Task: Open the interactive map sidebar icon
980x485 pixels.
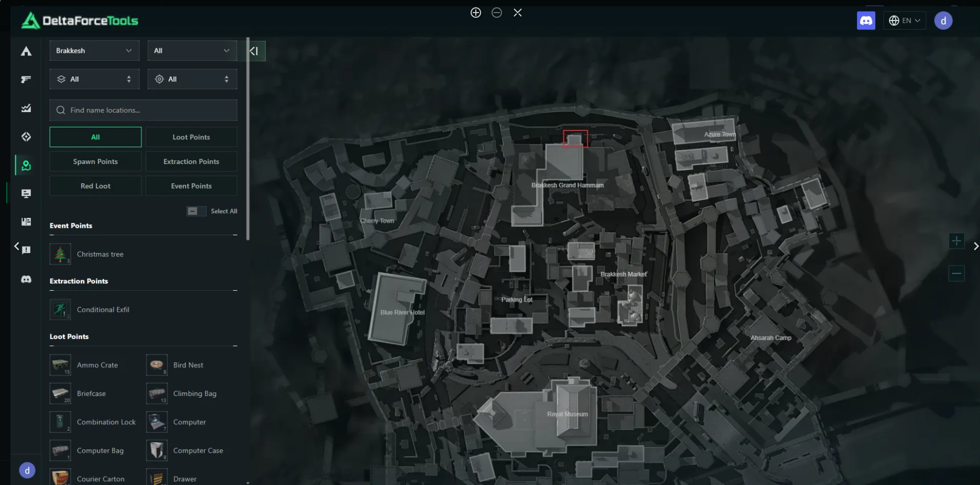Action: click(x=26, y=166)
